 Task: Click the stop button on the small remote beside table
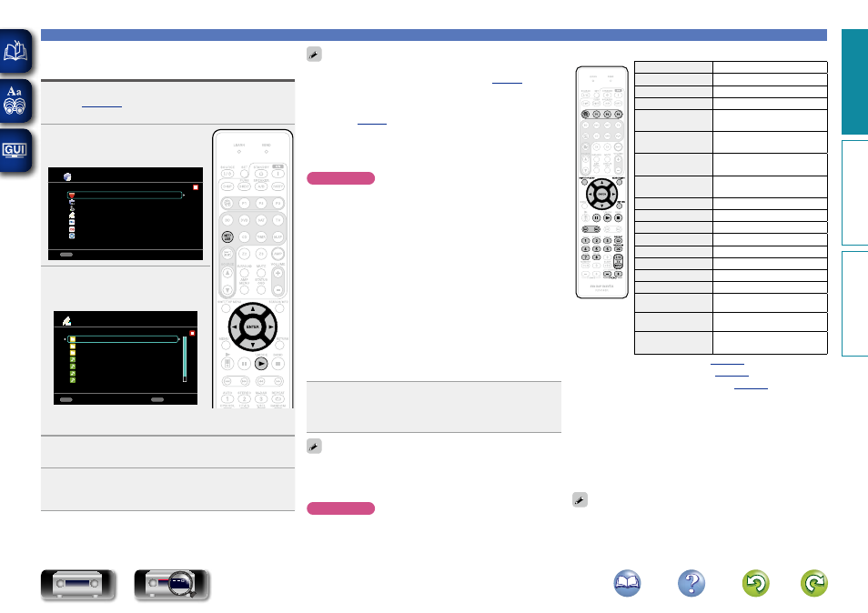619,218
